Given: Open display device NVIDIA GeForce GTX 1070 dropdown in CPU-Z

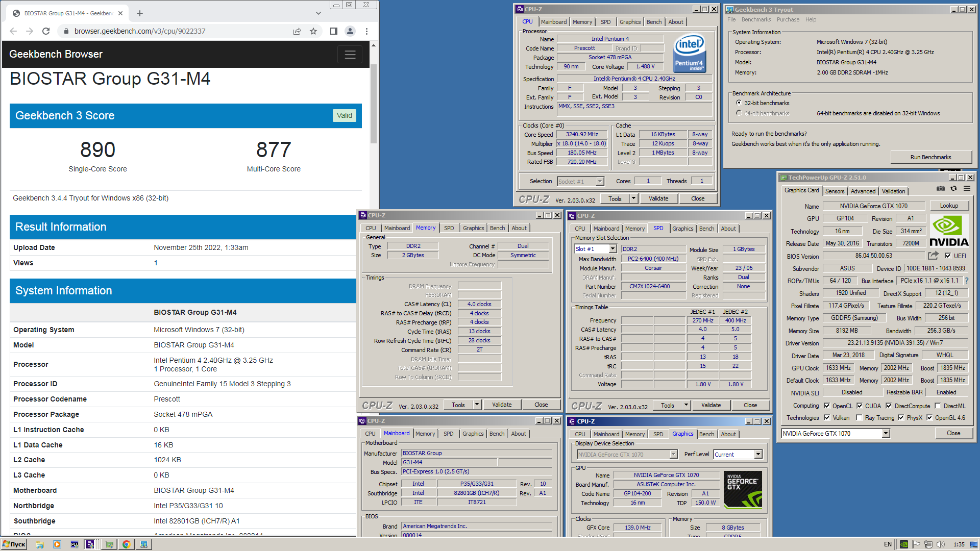Looking at the screenshot, I should [x=674, y=455].
